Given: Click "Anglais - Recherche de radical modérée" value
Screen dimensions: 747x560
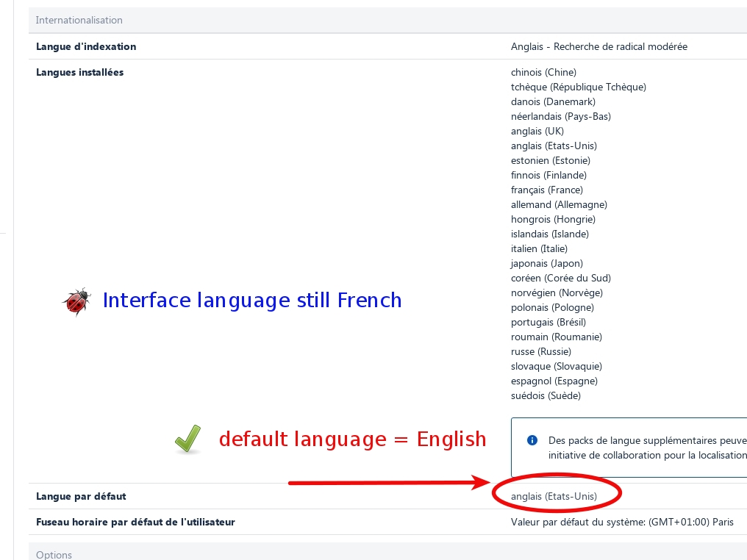Looking at the screenshot, I should (598, 47).
